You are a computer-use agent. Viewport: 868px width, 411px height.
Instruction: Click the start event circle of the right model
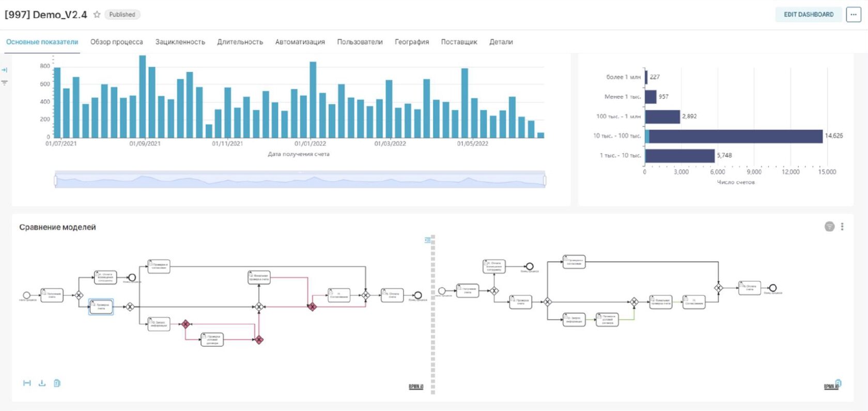point(442,291)
